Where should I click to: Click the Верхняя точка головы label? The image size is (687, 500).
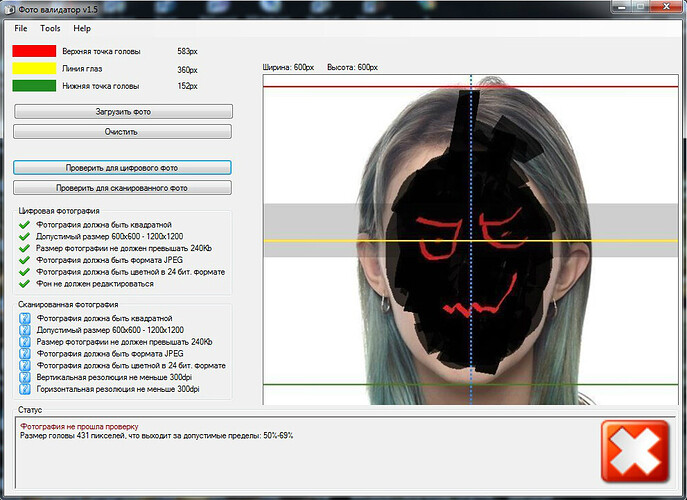(101, 51)
